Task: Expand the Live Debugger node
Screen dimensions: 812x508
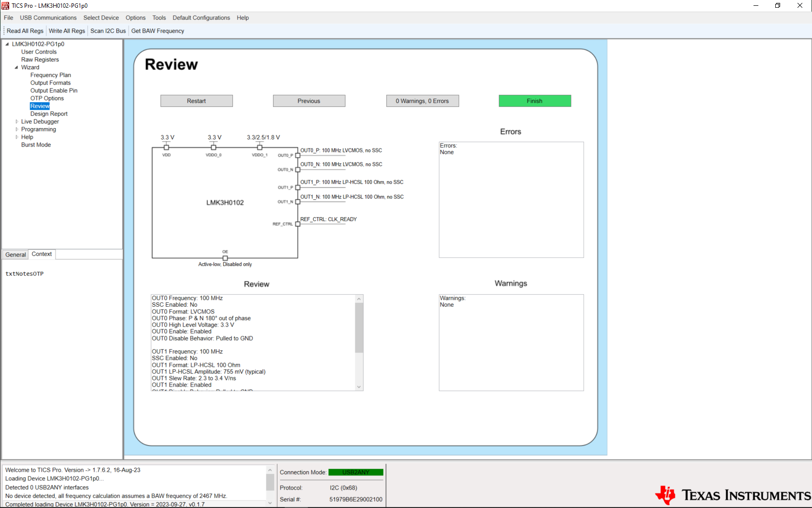Action: (16, 121)
